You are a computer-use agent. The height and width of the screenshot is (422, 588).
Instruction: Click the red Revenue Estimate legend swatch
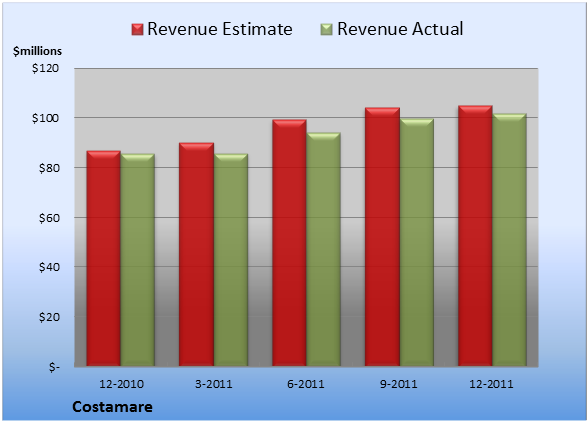[x=137, y=30]
